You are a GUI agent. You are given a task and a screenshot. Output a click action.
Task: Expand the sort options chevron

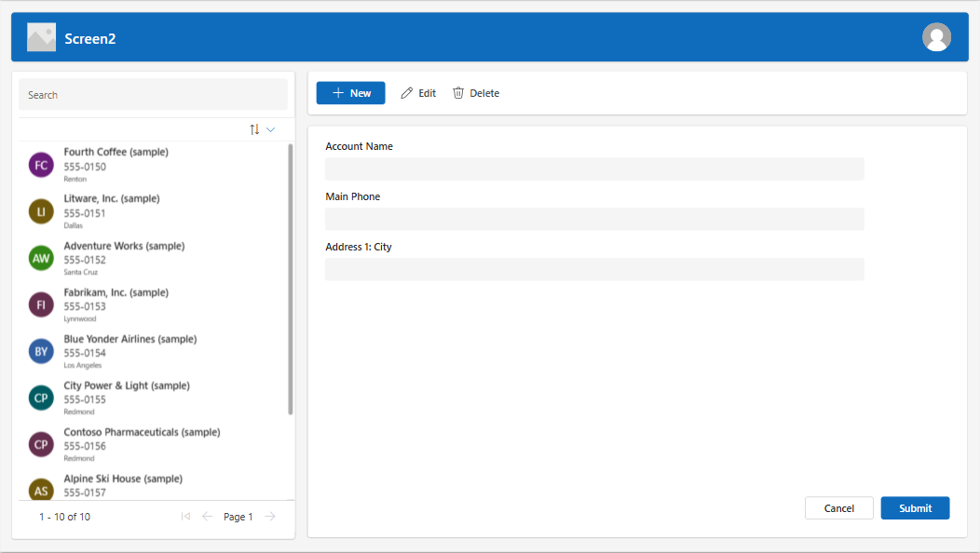tap(271, 129)
